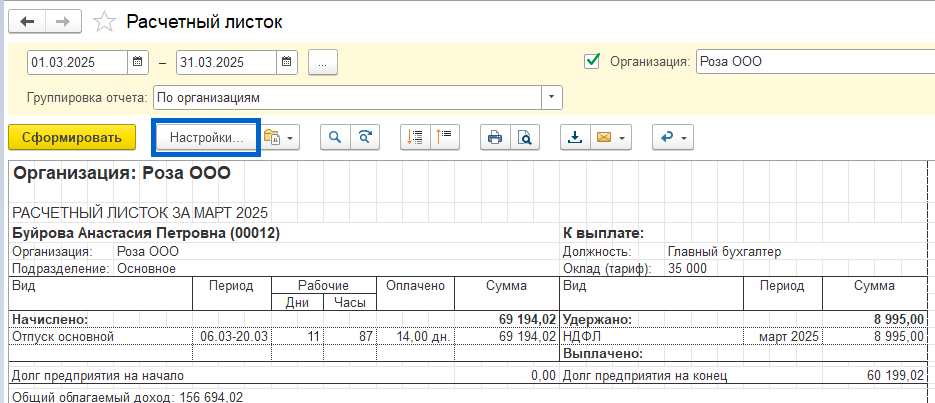
Task: Select the Подразделение value Основное
Action: pyautogui.click(x=147, y=268)
